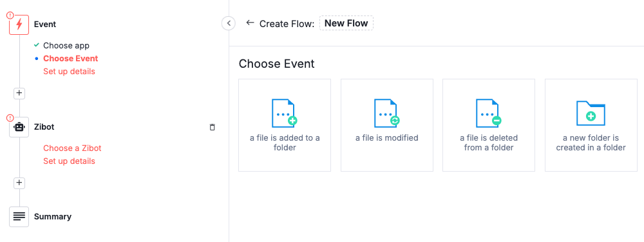Screen dimensions: 644x242
Task: Click the Event step title
Action: coord(45,25)
